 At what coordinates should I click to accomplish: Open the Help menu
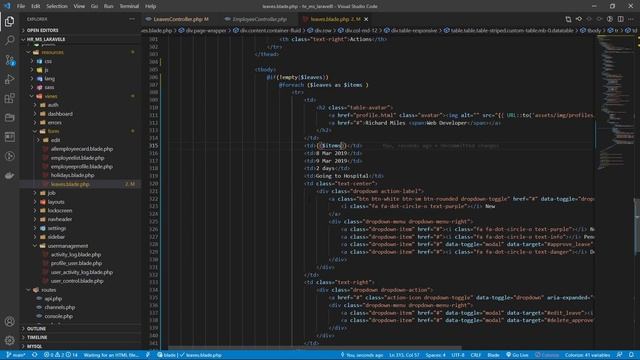click(150, 6)
